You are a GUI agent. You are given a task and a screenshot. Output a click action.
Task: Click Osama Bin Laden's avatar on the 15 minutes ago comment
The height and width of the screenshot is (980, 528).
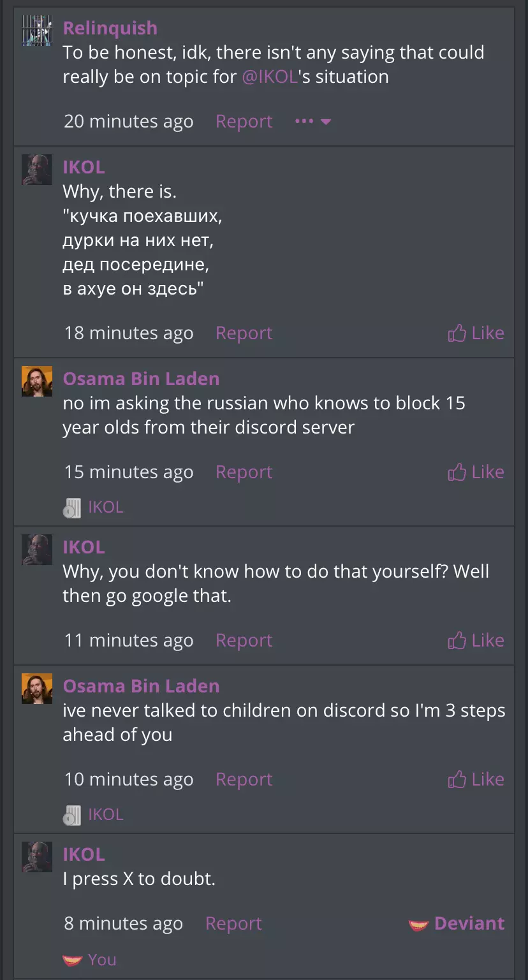pos(37,381)
